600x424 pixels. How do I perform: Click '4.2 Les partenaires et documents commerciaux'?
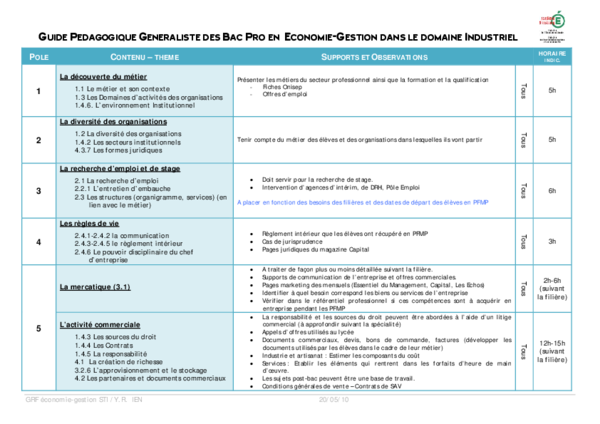click(x=150, y=378)
